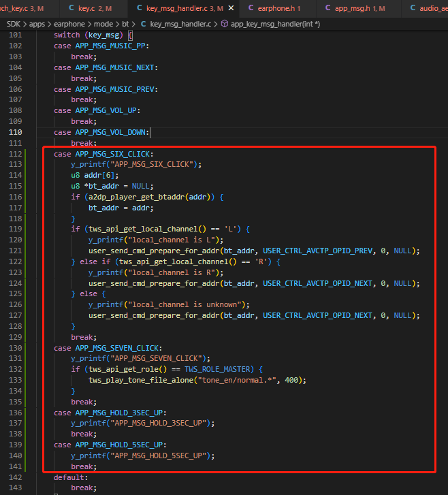Image resolution: width=448 pixels, height=495 pixels.
Task: Click the "APP_MSG_SIX_CLICK" string on line 113
Action: (152, 164)
